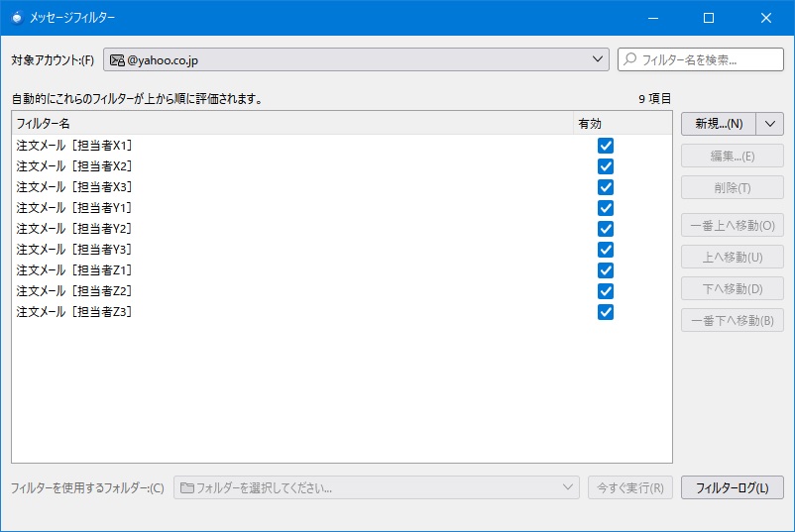Viewport: 795px width, 532px height.
Task: Disable the 注文メール［担当者Y2］ filter
Action: pos(606,229)
